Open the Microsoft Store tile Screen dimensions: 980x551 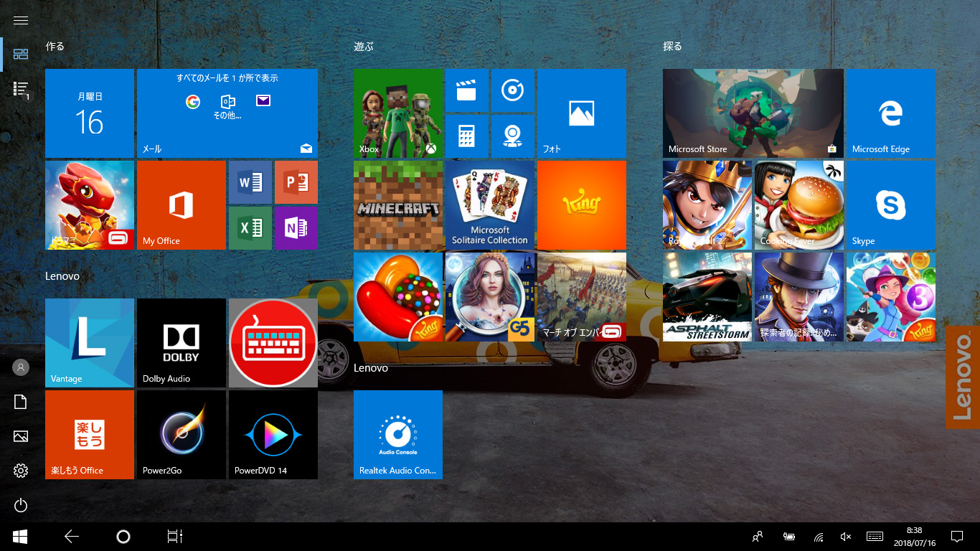(753, 113)
